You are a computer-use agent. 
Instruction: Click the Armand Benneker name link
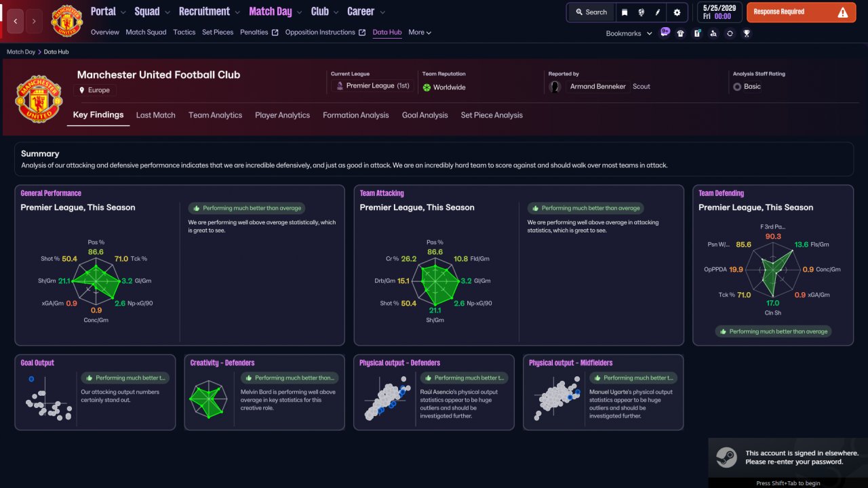[x=598, y=87]
